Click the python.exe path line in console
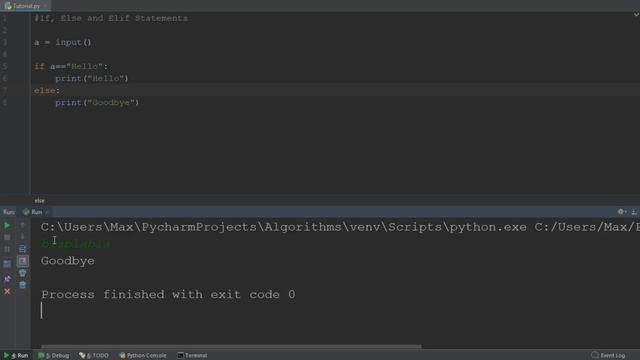This screenshot has height=360, width=640. 340,227
